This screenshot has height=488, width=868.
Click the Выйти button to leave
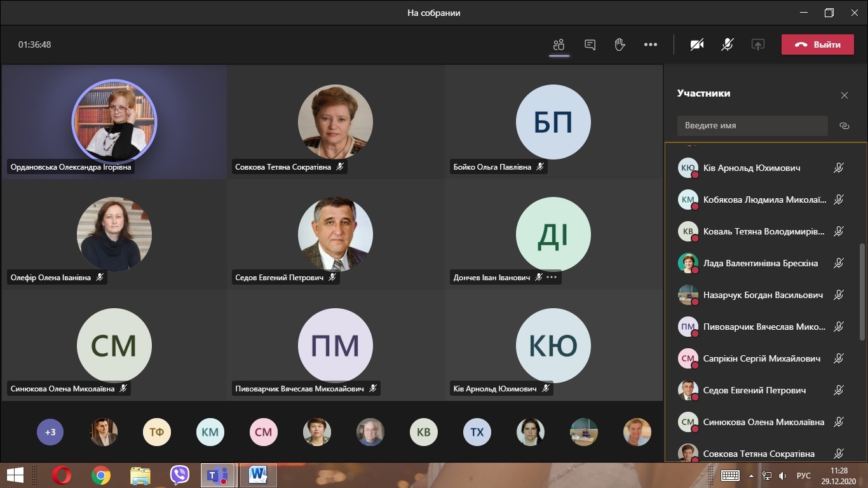817,44
